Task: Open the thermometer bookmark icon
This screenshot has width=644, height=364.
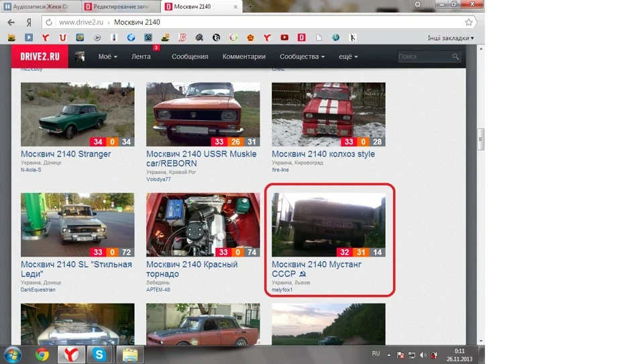Action: point(114,38)
